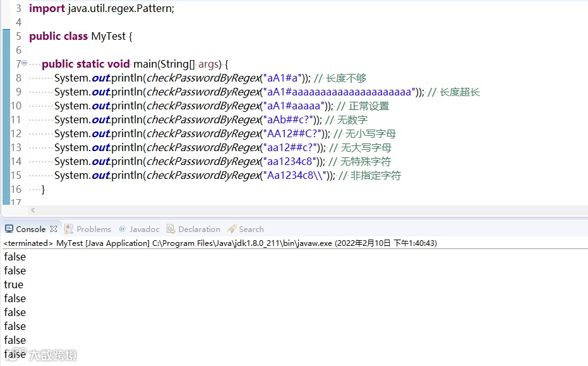Screen dimensions: 588x366
Task: Click the Console monitor icon
Action: coord(9,229)
